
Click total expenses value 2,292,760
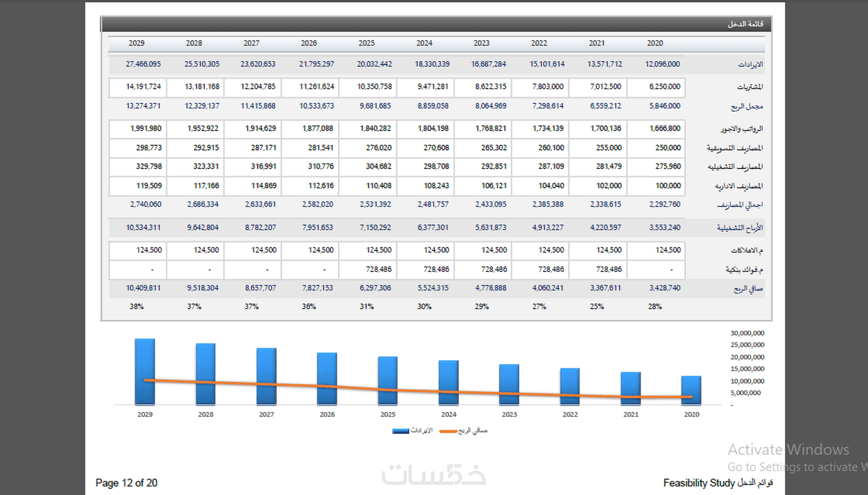click(665, 205)
